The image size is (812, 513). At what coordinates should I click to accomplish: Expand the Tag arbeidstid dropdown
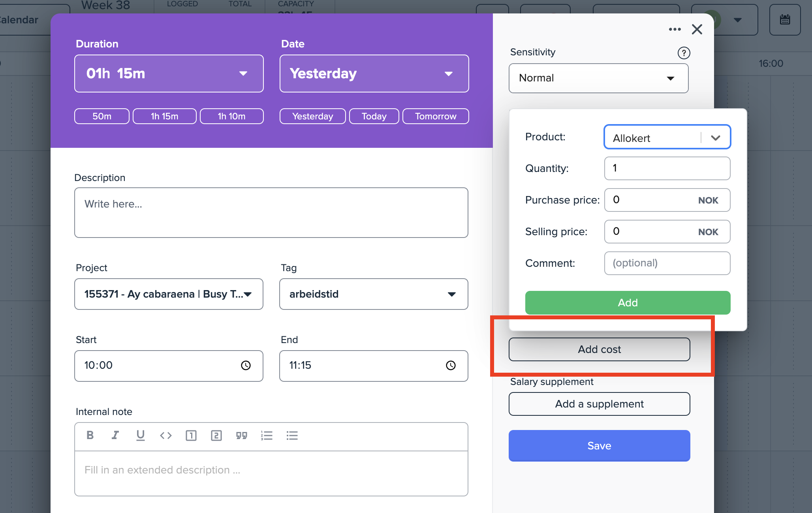click(x=373, y=294)
